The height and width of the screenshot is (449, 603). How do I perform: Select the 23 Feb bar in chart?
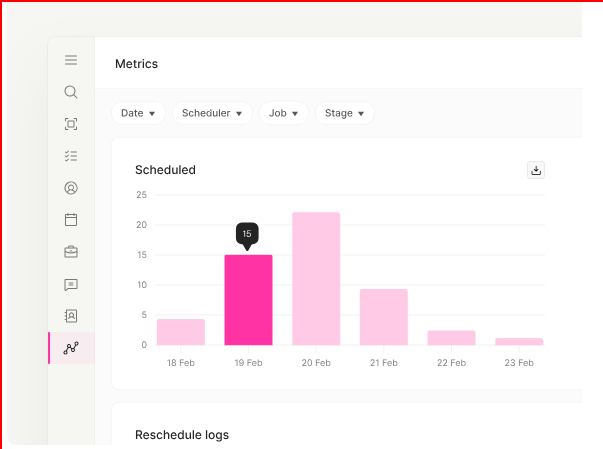coord(519,342)
